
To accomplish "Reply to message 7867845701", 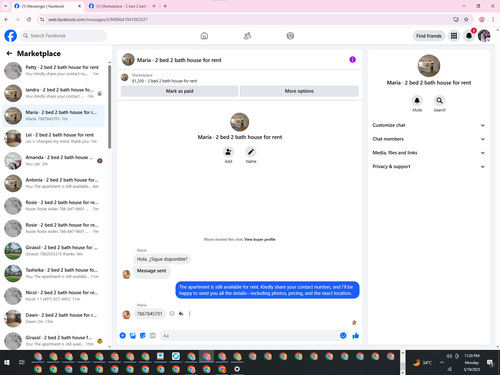I will [x=181, y=314].
